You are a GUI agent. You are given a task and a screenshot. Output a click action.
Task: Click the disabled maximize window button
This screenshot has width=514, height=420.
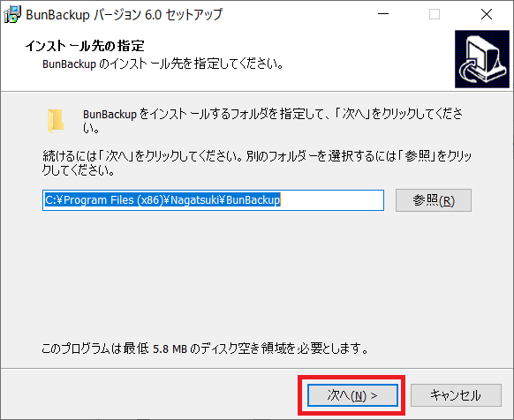435,14
